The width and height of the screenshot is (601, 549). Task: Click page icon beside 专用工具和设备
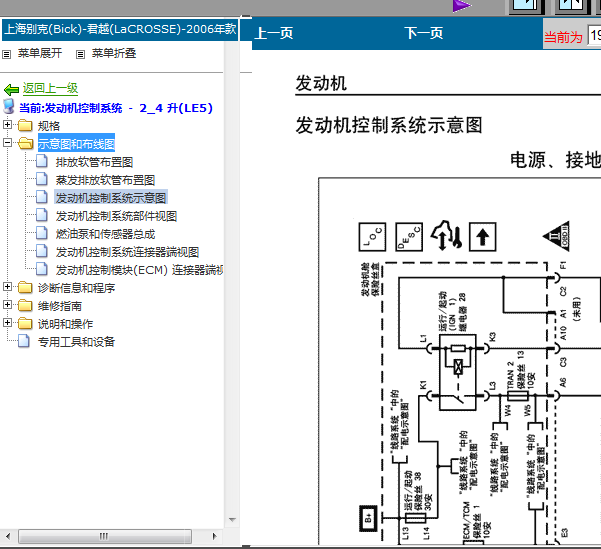[x=24, y=341]
